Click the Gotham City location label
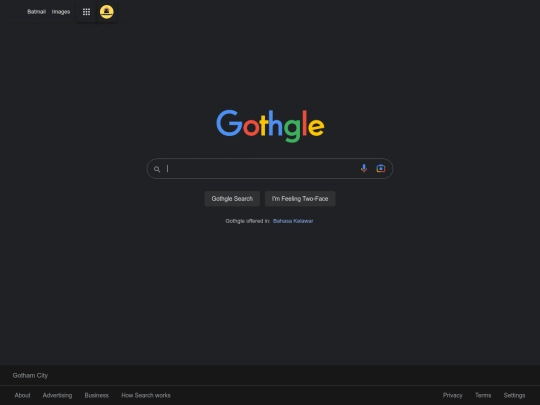Viewport: 540px width, 405px height. [30, 375]
